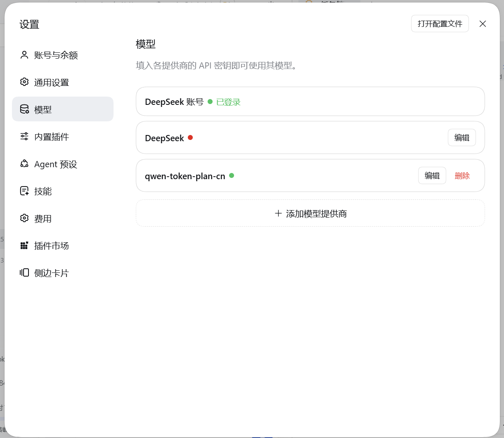Click the grid icon beside 插件市场
Viewport: 504px width, 438px height.
(x=24, y=246)
